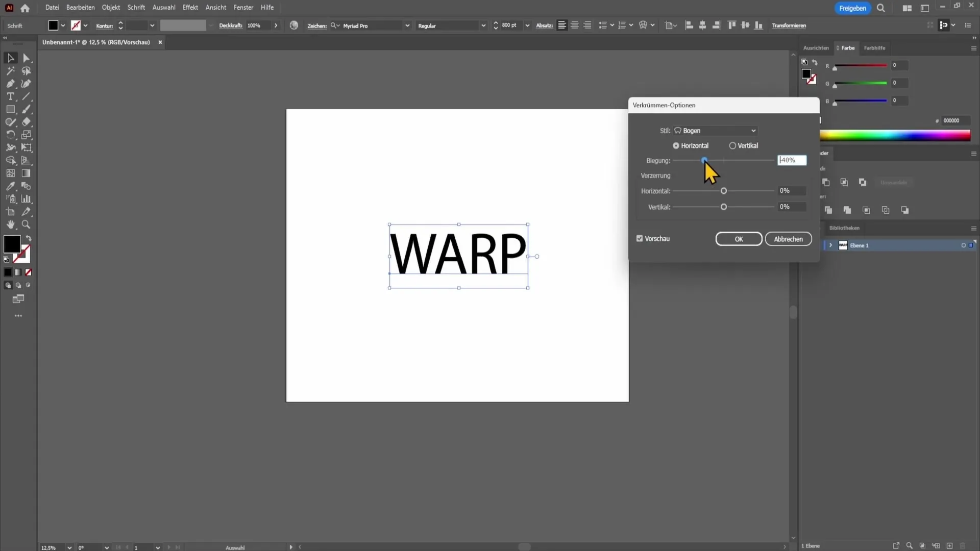Select the Type tool in toolbar

pyautogui.click(x=10, y=97)
